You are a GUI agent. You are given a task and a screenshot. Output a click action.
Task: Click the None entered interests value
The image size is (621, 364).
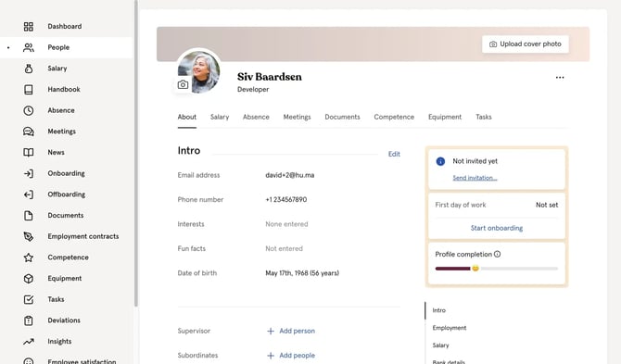286,224
